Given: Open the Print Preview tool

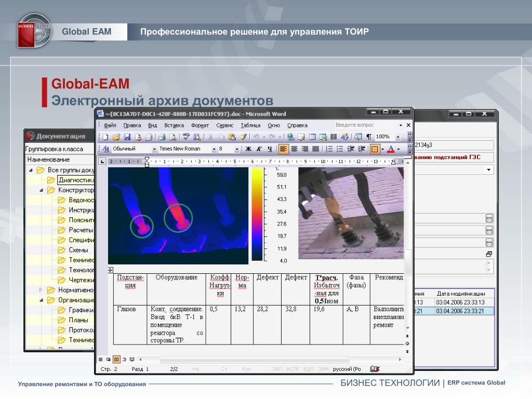Looking at the screenshot, I should pos(172,137).
